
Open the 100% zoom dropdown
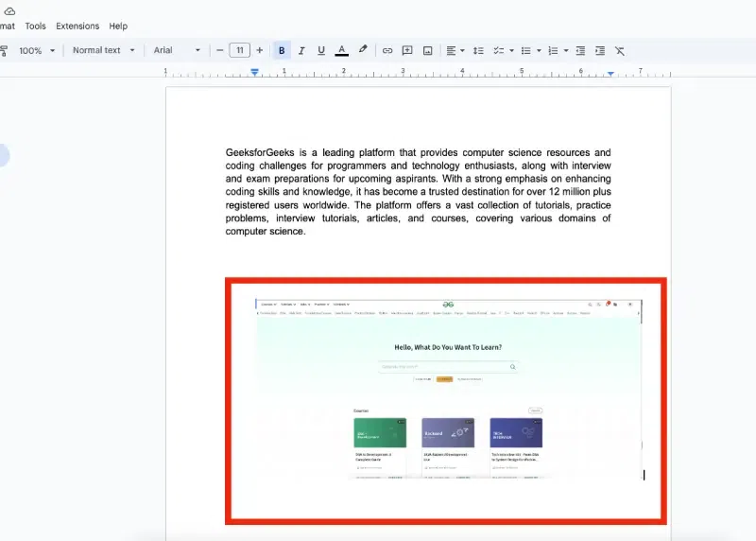point(37,50)
